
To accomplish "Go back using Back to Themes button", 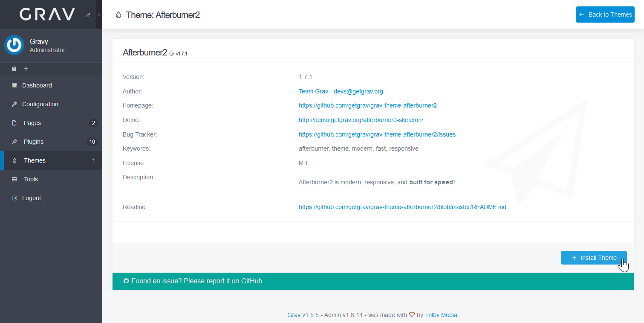I will 605,15.
